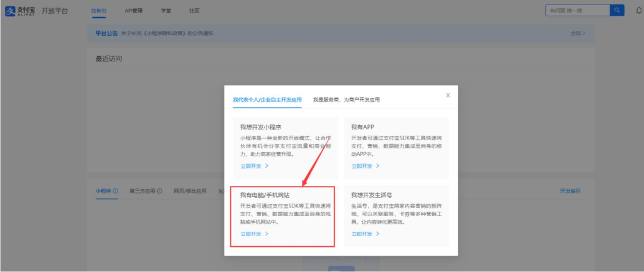Open the 社区 menu item
This screenshot has width=644, height=272.
[194, 11]
